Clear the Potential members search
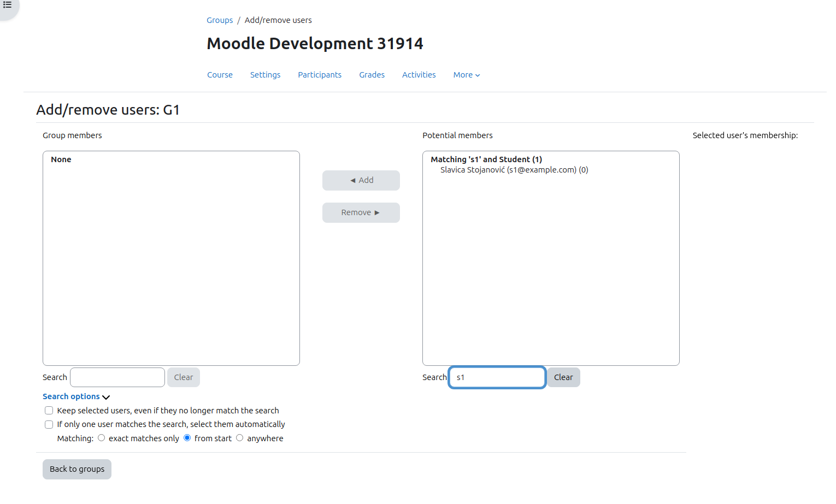Viewport: 836px width, 504px height. pyautogui.click(x=563, y=377)
